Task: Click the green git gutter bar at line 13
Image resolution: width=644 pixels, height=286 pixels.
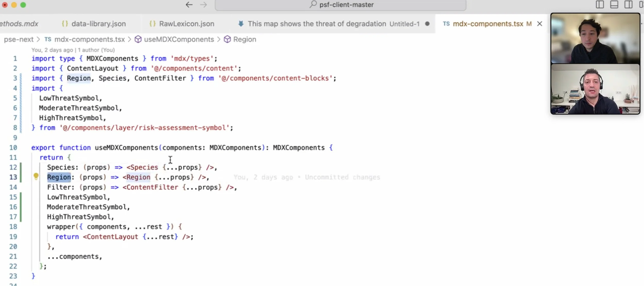Action: (x=21, y=177)
